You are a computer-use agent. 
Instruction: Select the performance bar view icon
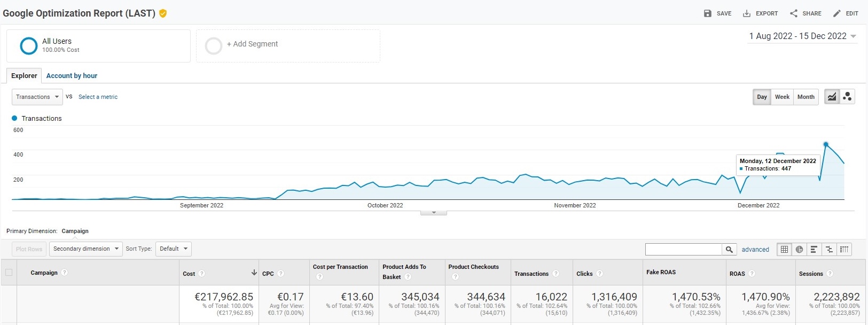point(814,249)
